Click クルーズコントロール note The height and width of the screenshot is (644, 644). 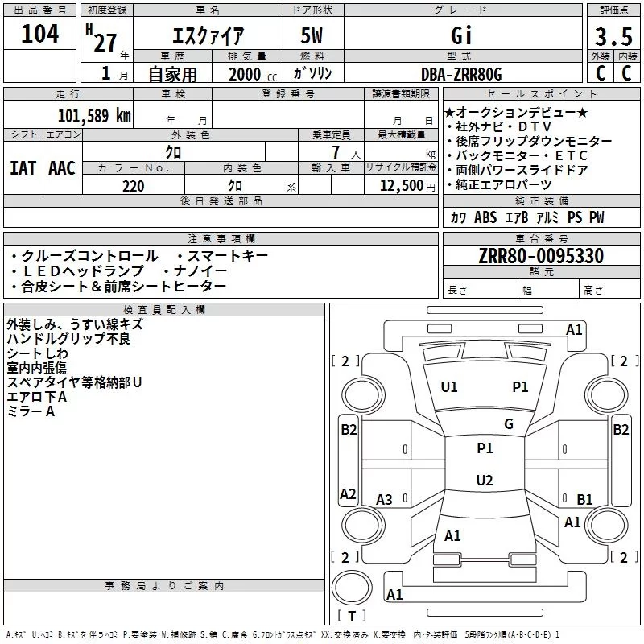pyautogui.click(x=85, y=256)
